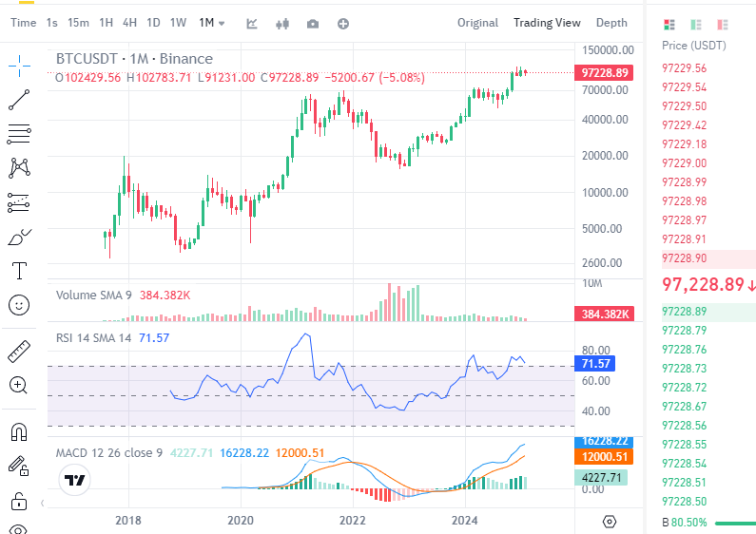The height and width of the screenshot is (534, 756).
Task: Select bid price 97228.79 in order book
Action: [684, 331]
